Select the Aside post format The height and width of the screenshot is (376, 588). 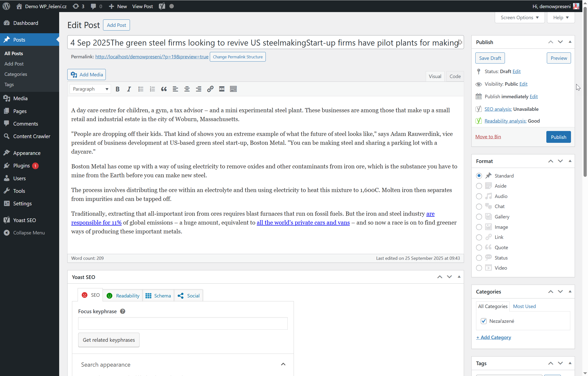coord(479,186)
